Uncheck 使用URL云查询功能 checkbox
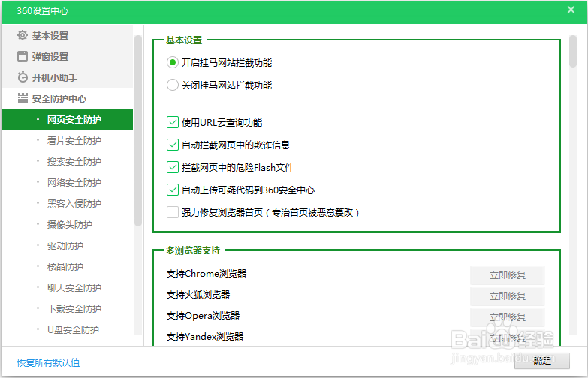Viewport: 588px width, 378px height. (x=173, y=122)
